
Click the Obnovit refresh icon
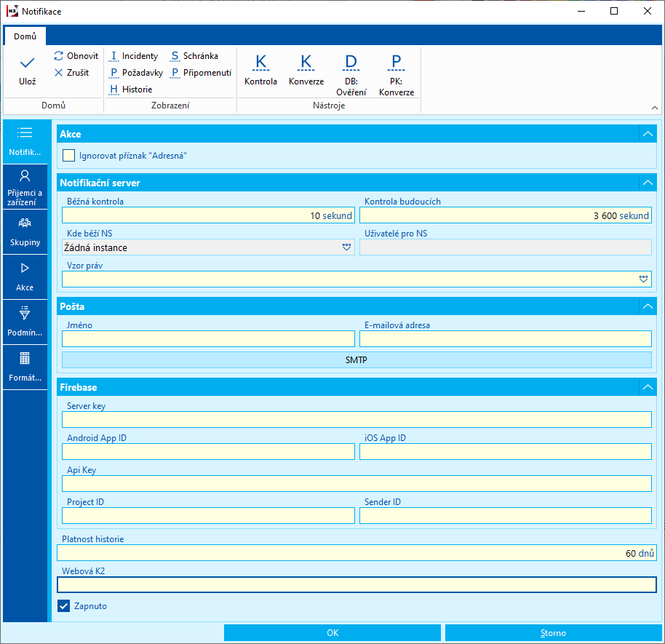coord(59,56)
